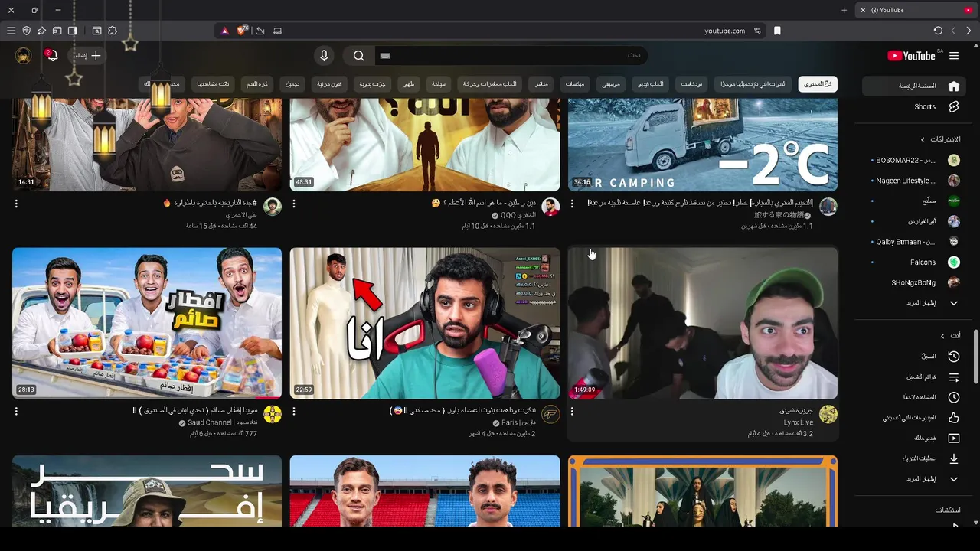Play the Faris 22:59 video thumbnail
Image resolution: width=980 pixels, height=551 pixels.
[425, 323]
